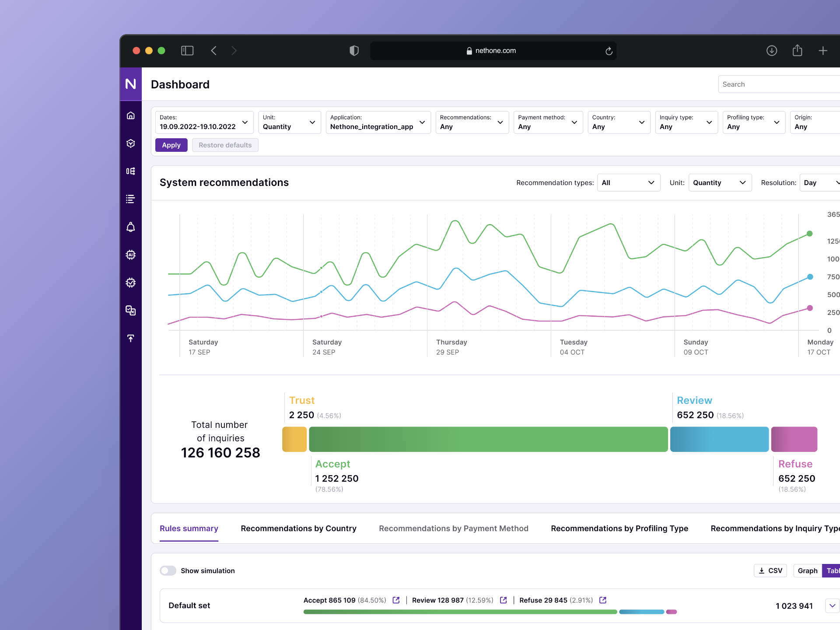The width and height of the screenshot is (840, 630).
Task: Select the 3D model icon in sidebar
Action: 130,143
